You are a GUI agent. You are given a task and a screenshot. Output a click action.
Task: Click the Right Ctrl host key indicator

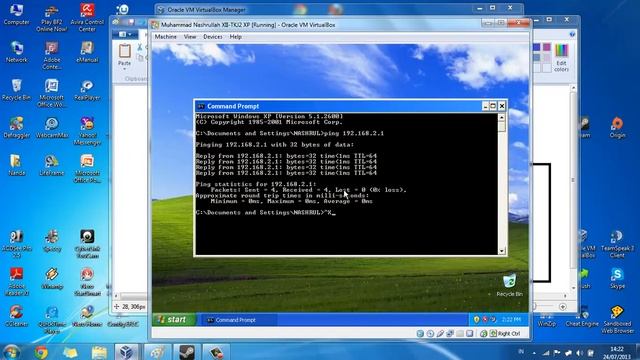tap(505, 333)
